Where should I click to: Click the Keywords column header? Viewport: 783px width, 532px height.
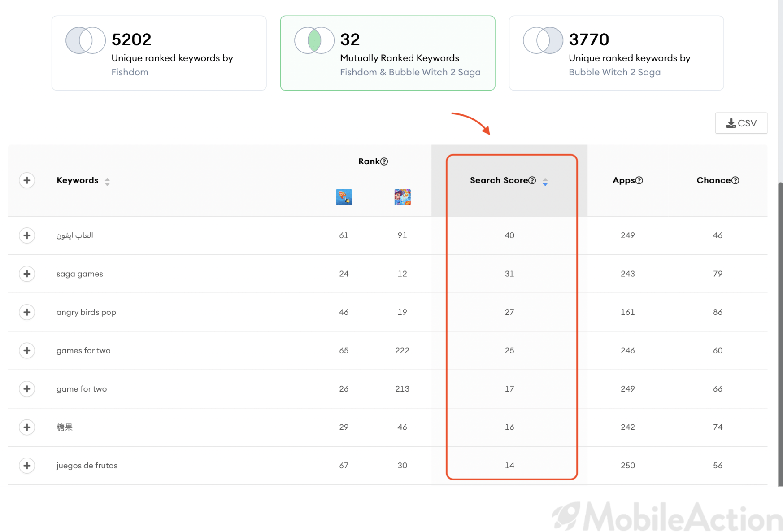click(x=78, y=180)
